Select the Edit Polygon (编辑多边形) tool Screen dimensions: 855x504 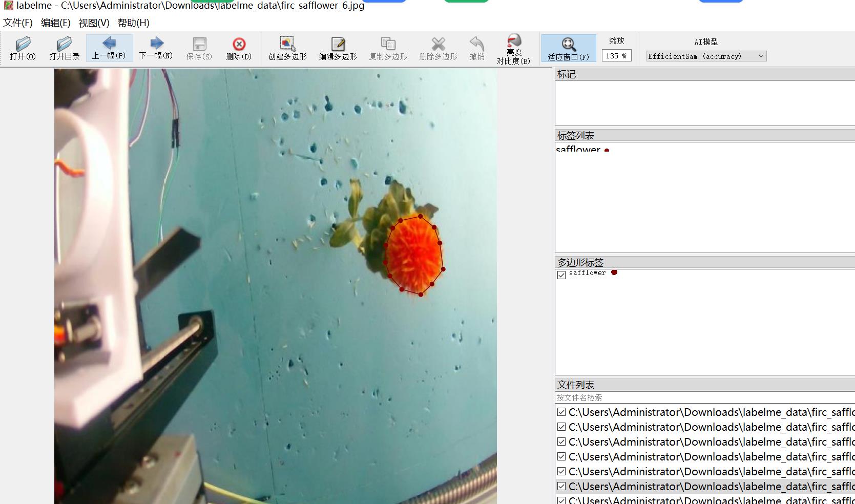point(338,48)
